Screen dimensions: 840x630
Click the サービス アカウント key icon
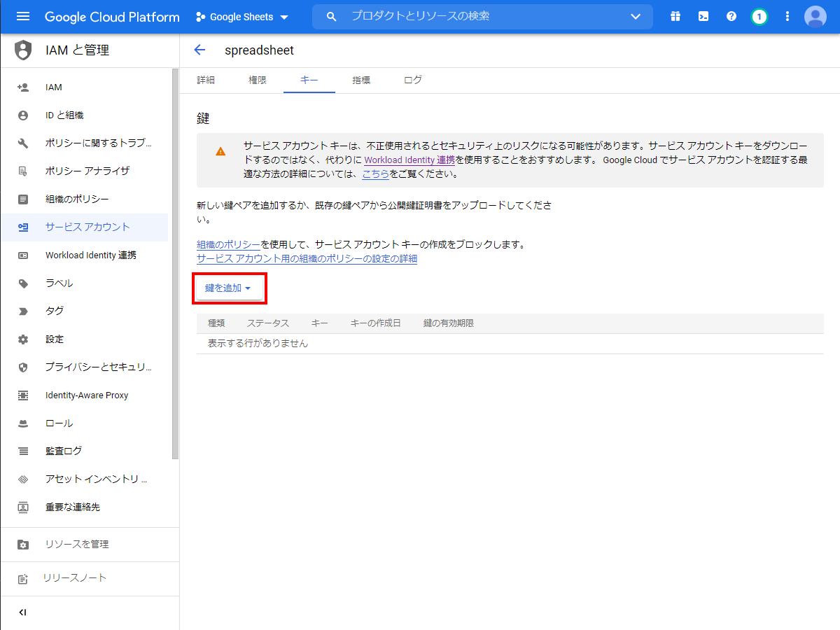point(23,227)
